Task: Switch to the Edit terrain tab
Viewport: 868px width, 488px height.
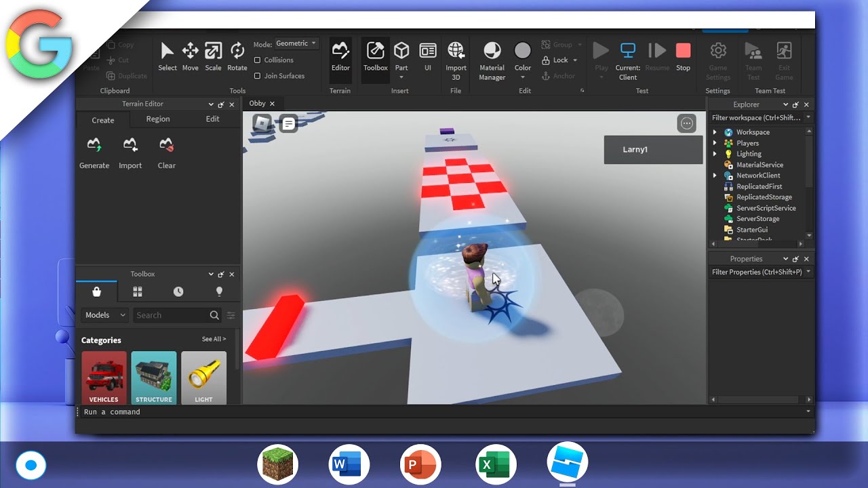Action: 213,119
